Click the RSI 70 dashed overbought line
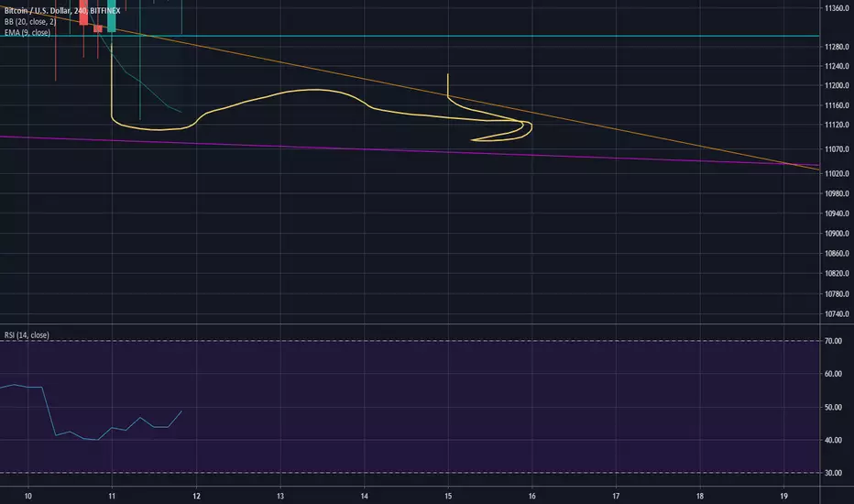Screen dimensions: 854x504 click(410, 341)
